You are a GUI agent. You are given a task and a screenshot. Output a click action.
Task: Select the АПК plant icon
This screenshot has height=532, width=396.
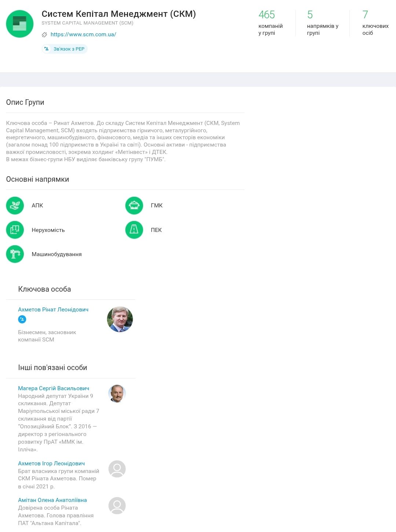tap(15, 206)
